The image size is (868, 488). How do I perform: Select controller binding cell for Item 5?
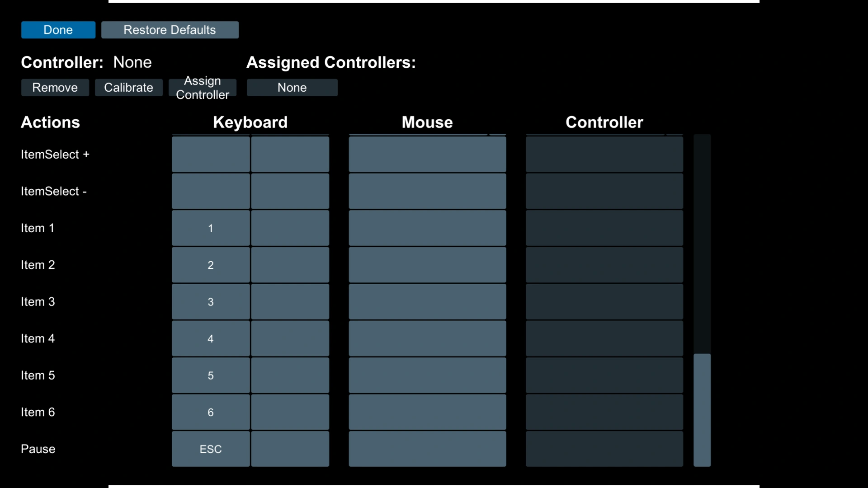point(604,375)
